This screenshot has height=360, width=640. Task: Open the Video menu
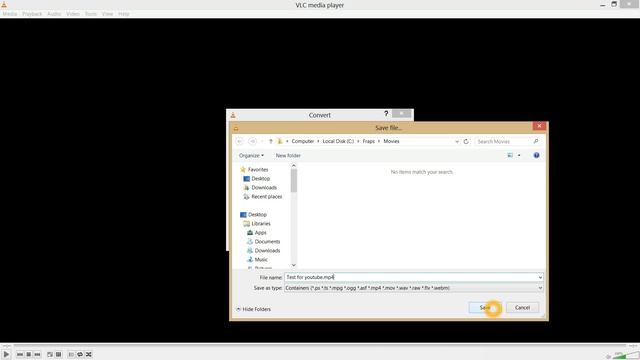tap(73, 14)
